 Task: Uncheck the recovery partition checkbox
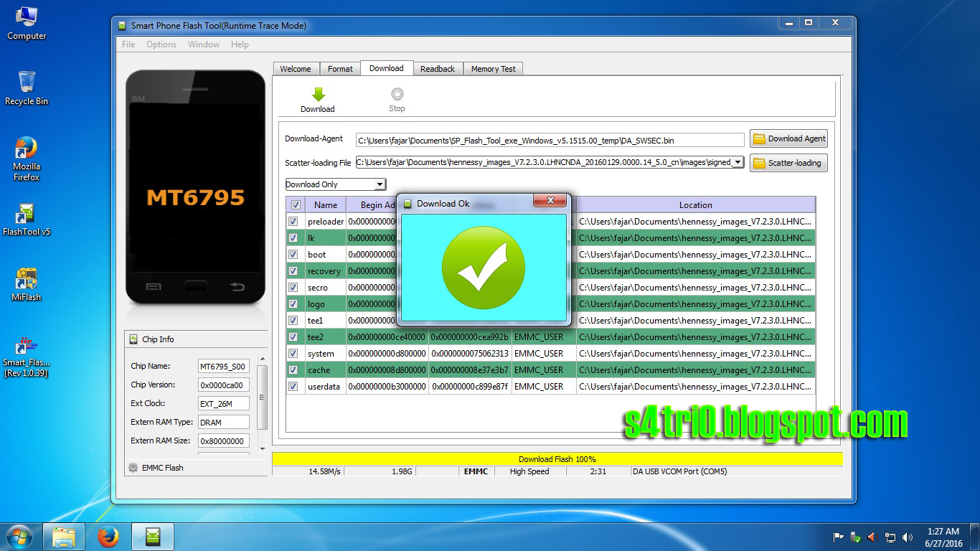(x=293, y=271)
